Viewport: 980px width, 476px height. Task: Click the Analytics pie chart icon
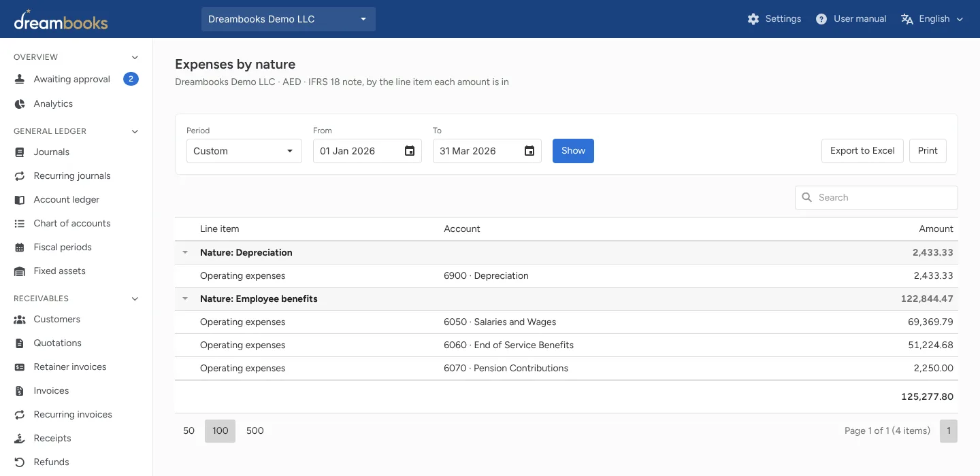tap(20, 104)
